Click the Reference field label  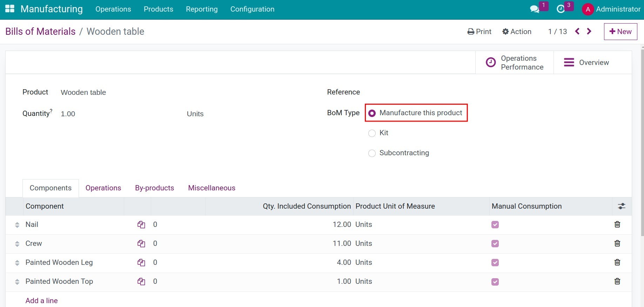(x=343, y=92)
